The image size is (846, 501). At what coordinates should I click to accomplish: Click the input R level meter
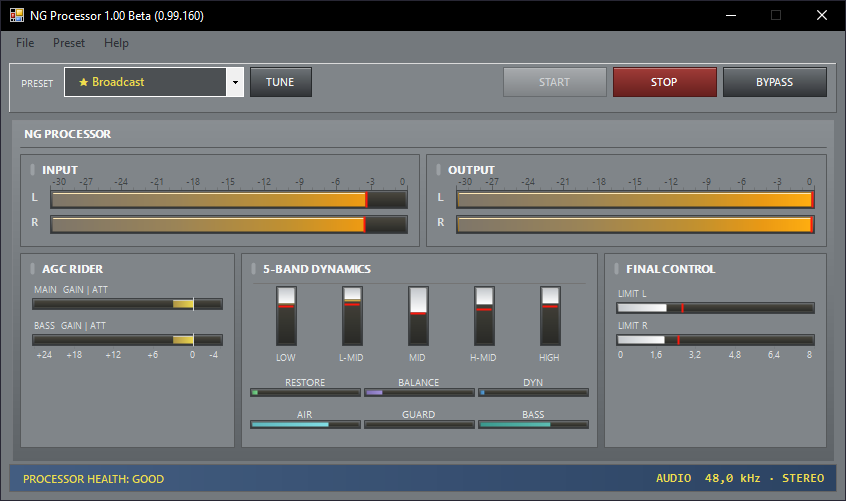pos(229,224)
